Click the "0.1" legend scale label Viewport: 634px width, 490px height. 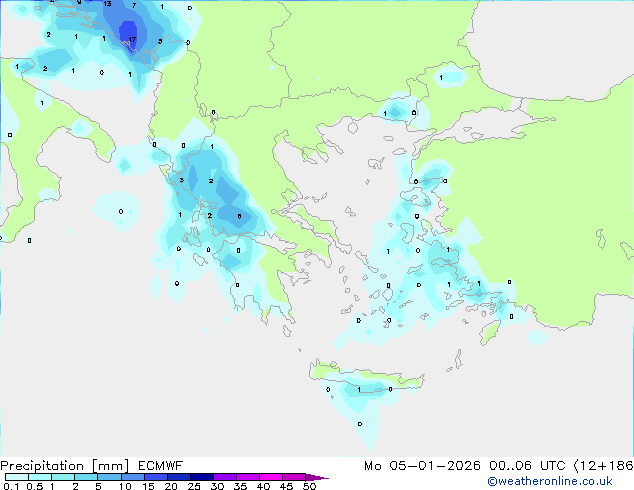[11, 486]
